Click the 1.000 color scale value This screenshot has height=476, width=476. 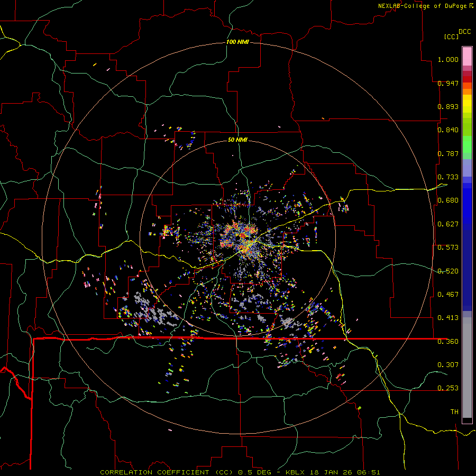(448, 59)
